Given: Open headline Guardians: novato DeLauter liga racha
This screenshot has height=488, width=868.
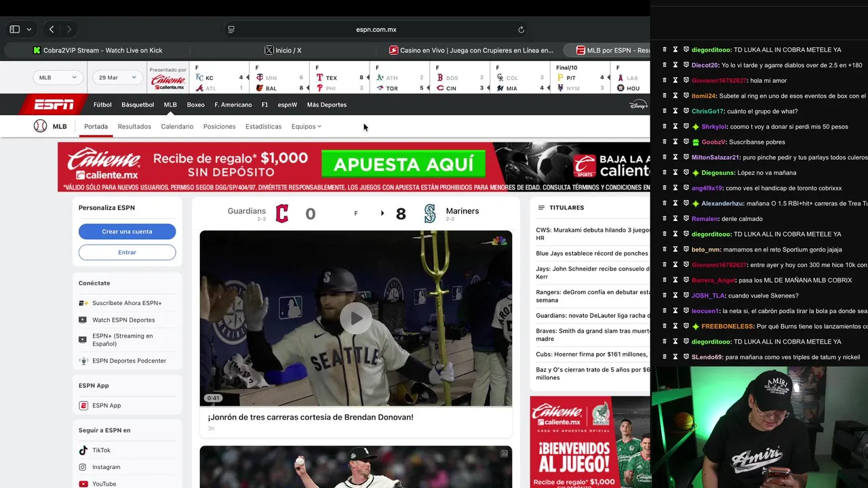Looking at the screenshot, I should [x=593, y=316].
